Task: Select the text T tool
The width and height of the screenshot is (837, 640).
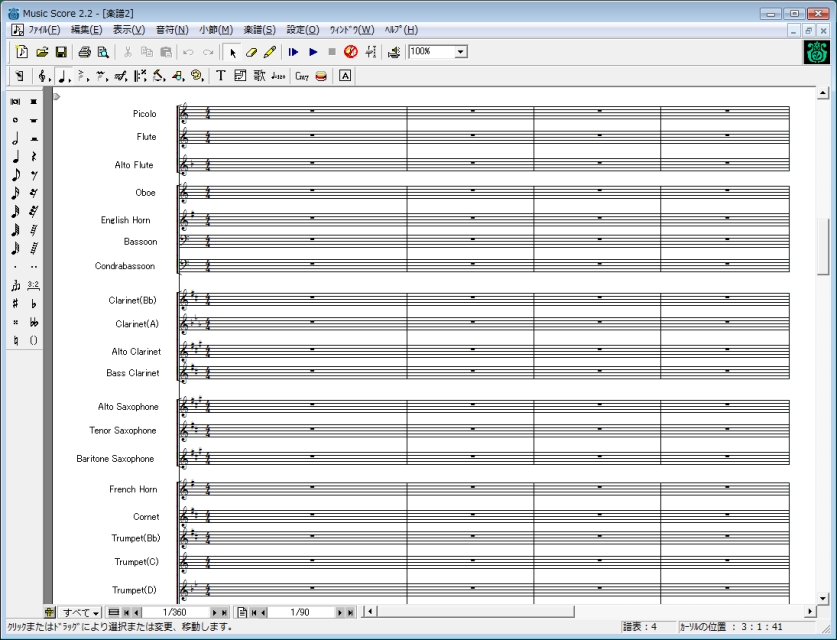Action: (221, 76)
